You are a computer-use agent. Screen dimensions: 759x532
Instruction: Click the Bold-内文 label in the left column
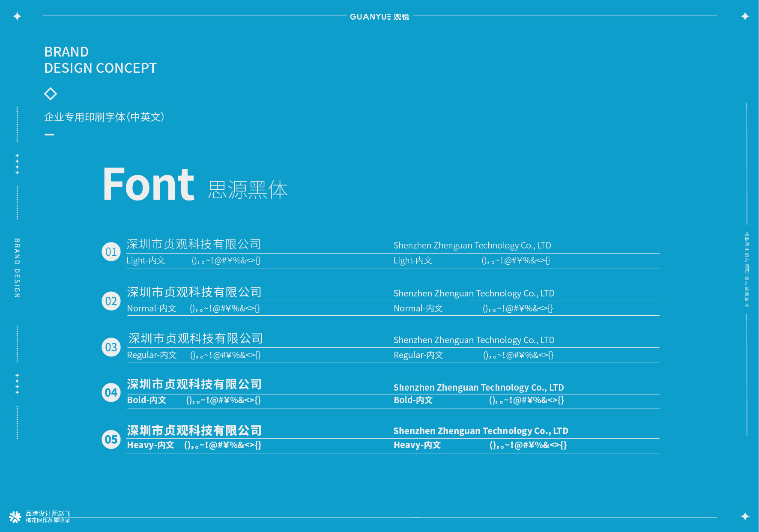[146, 400]
